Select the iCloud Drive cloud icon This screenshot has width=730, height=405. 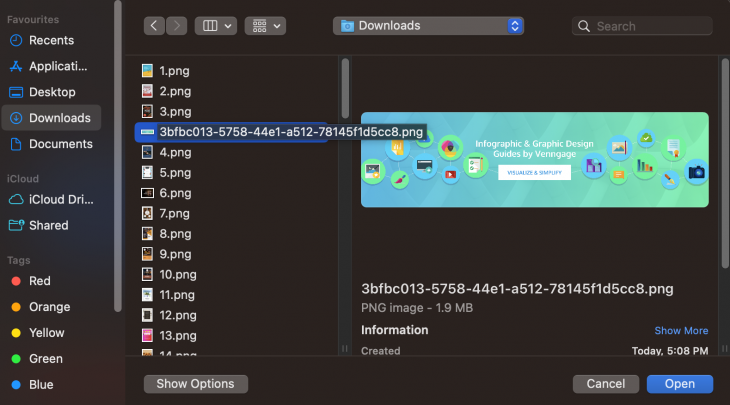(16, 199)
